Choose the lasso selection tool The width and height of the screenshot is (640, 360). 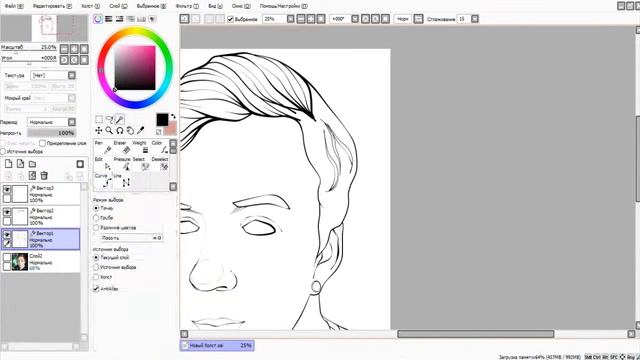109,119
